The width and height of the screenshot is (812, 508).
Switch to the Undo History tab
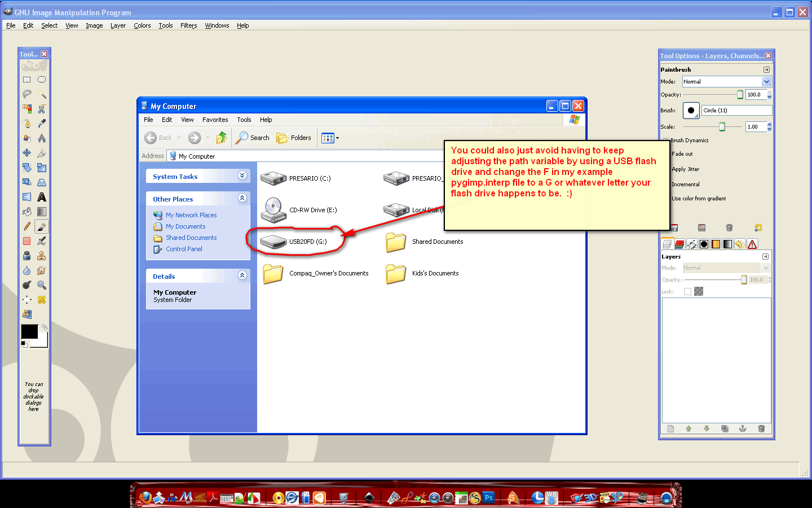click(x=740, y=244)
